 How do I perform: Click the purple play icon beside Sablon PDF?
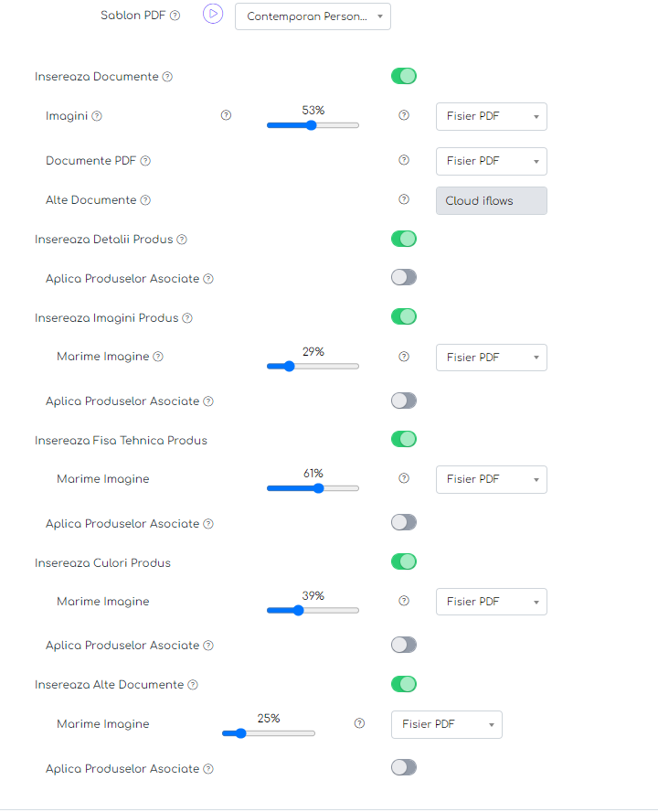(213, 14)
